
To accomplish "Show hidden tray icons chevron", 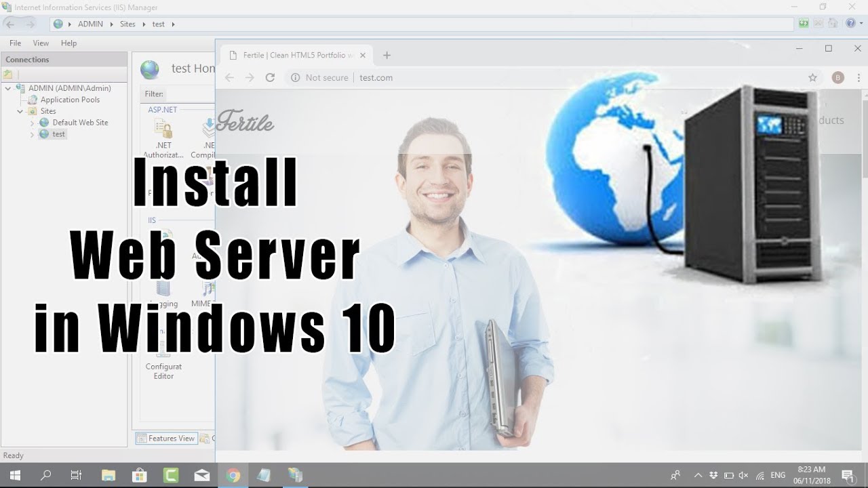I will click(698, 475).
